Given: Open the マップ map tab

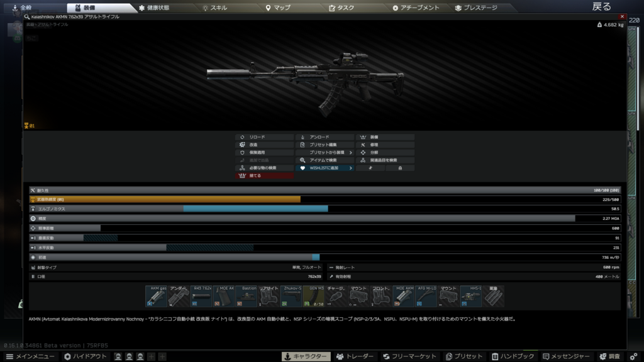Looking at the screenshot, I should [x=278, y=8].
